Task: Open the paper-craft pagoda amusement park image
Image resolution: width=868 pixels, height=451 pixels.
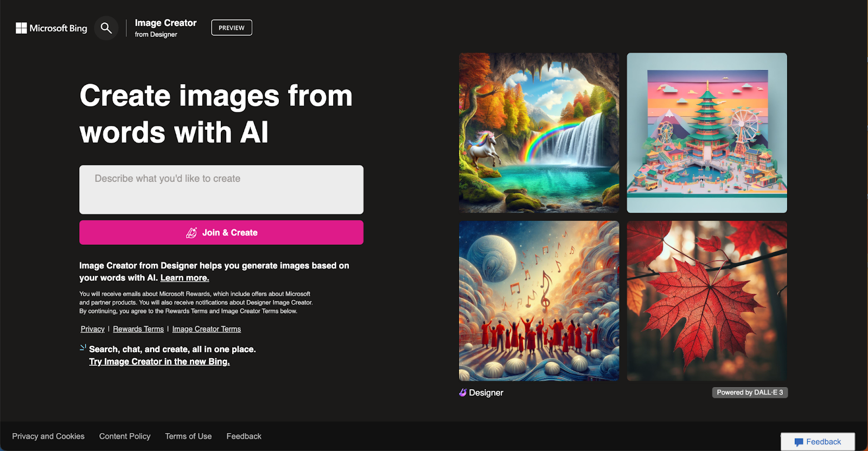Action: [x=707, y=132]
